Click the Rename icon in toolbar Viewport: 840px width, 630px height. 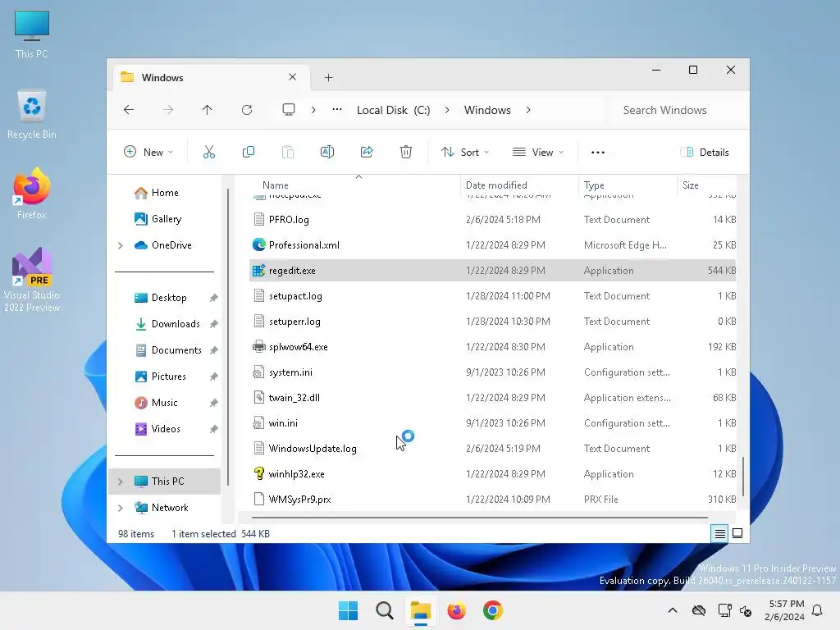(x=326, y=152)
